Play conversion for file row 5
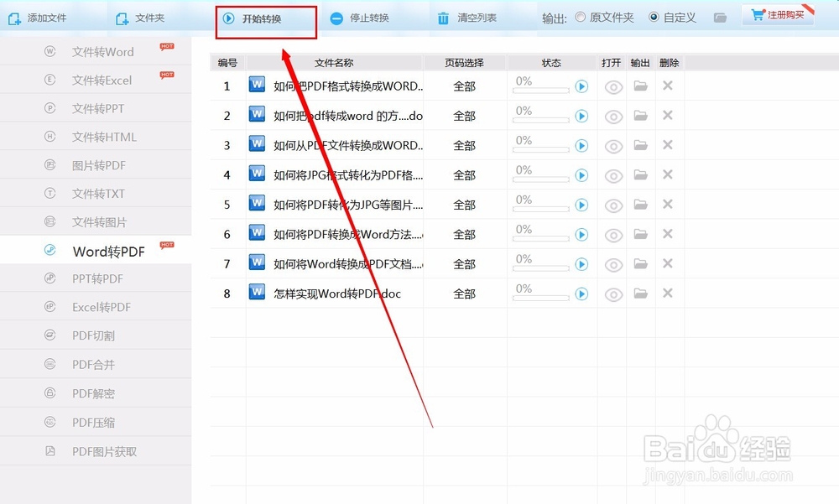This screenshot has width=839, height=504. (581, 205)
